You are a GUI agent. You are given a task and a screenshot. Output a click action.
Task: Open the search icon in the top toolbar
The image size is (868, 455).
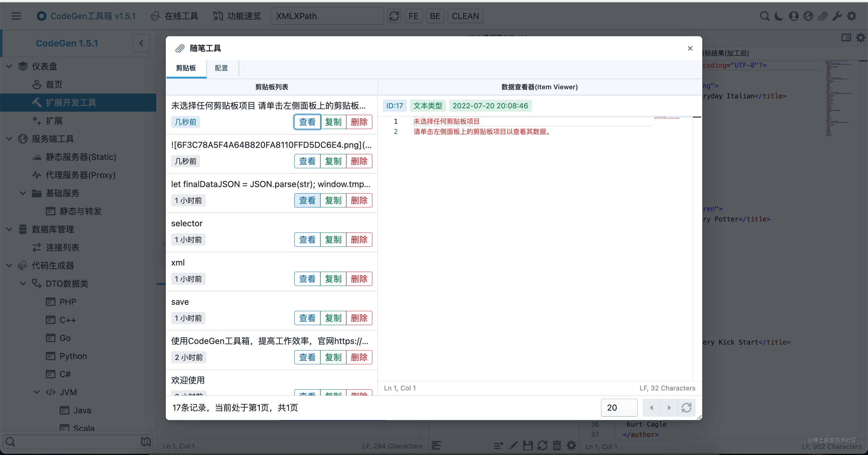click(x=765, y=16)
